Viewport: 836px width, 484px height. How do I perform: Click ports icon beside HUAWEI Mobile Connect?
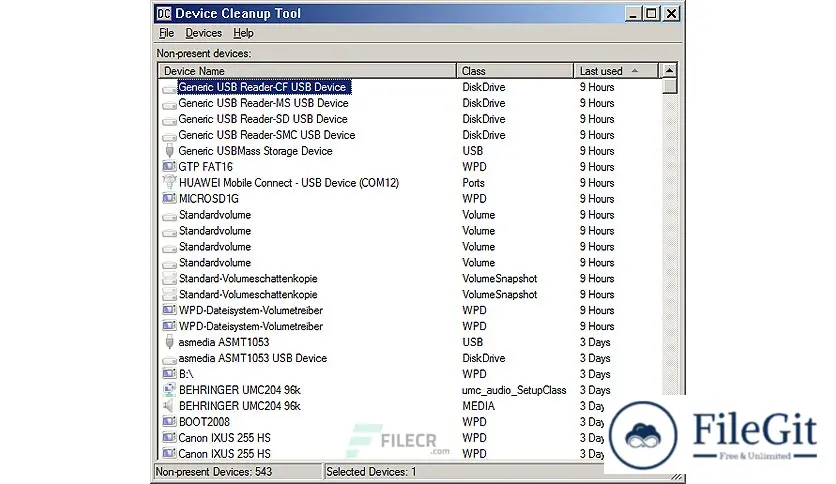[x=169, y=182]
